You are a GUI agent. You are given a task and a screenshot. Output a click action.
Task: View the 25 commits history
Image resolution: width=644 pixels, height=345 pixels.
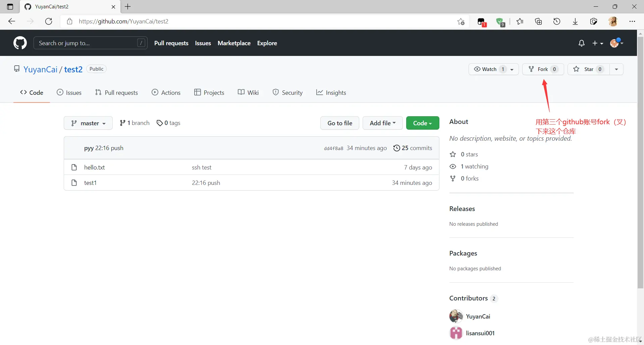pyautogui.click(x=413, y=148)
